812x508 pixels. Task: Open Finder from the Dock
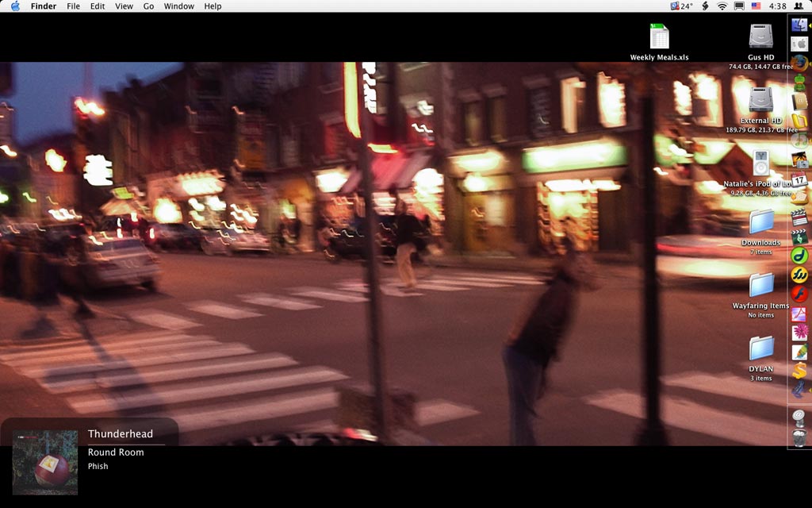click(799, 24)
